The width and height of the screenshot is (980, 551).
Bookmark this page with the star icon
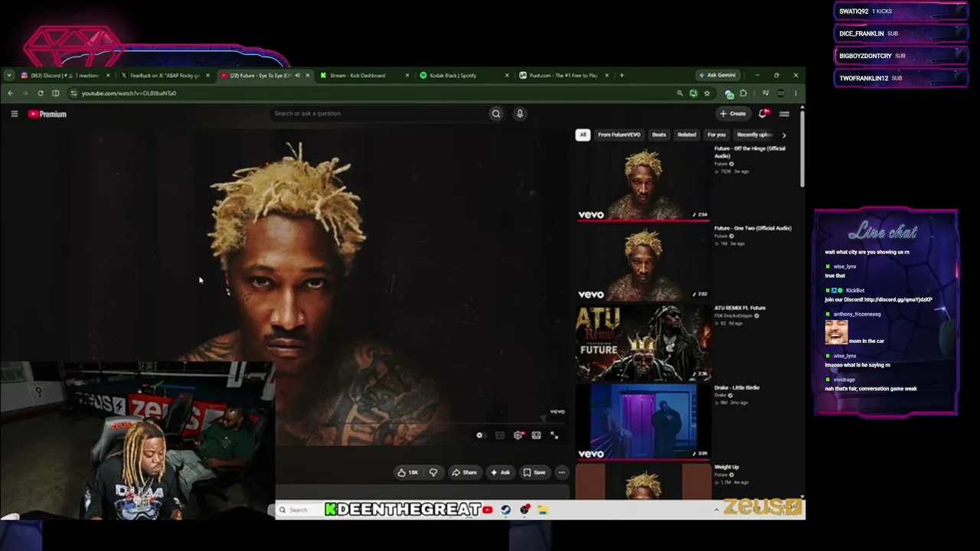707,93
